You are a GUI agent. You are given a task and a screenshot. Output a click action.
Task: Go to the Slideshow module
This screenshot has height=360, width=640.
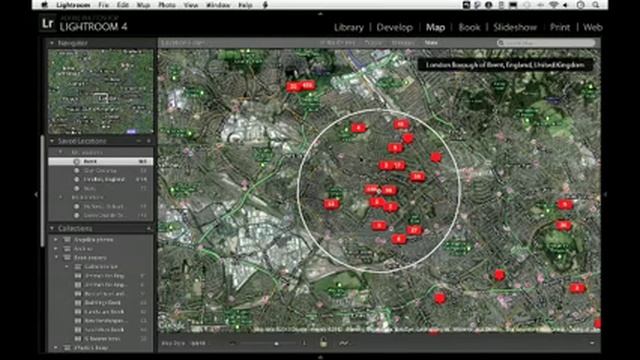tap(515, 27)
